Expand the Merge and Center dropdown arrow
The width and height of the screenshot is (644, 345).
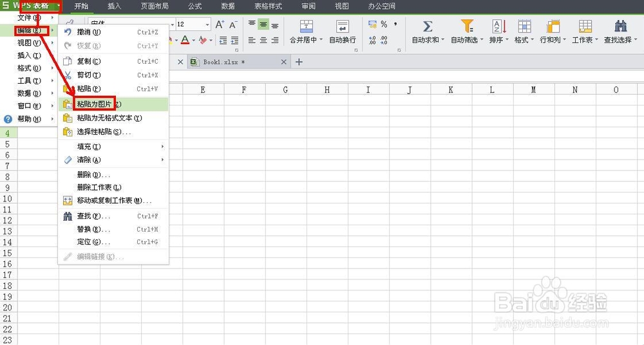(321, 40)
